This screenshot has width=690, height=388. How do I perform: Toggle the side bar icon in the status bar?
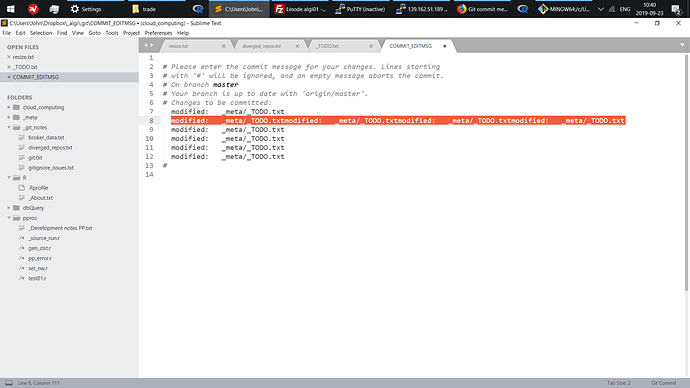9,383
